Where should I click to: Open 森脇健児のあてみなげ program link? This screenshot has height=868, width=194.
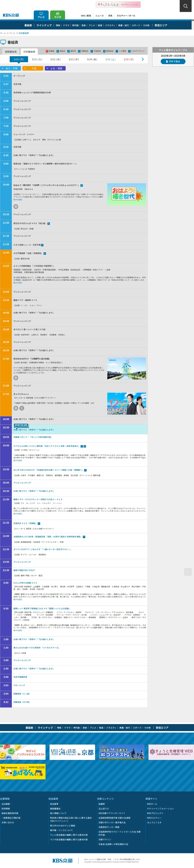coord(24,570)
